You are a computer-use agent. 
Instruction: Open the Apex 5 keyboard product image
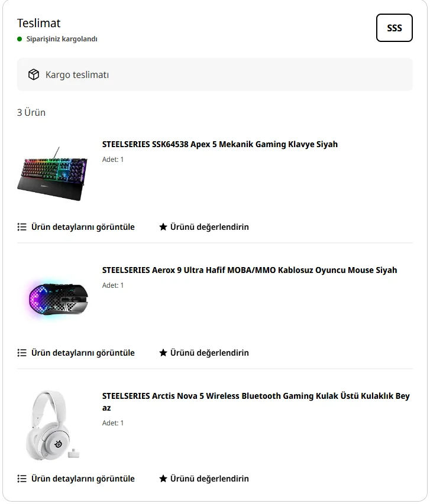[53, 174]
